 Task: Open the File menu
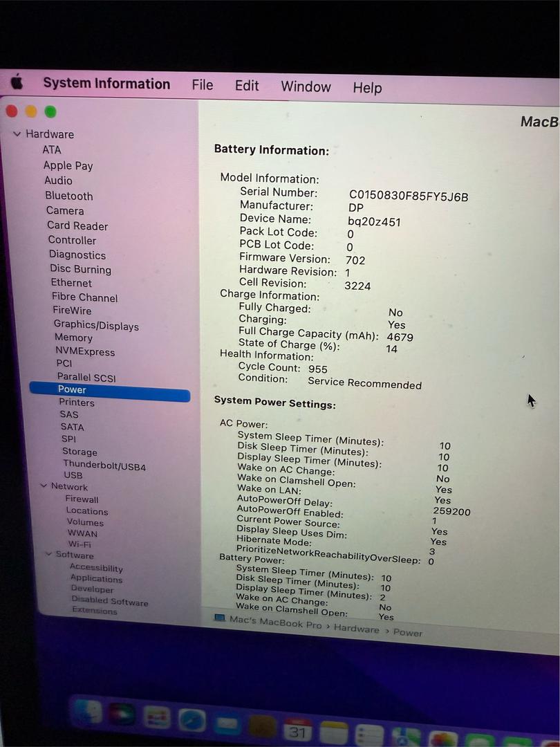click(x=203, y=85)
